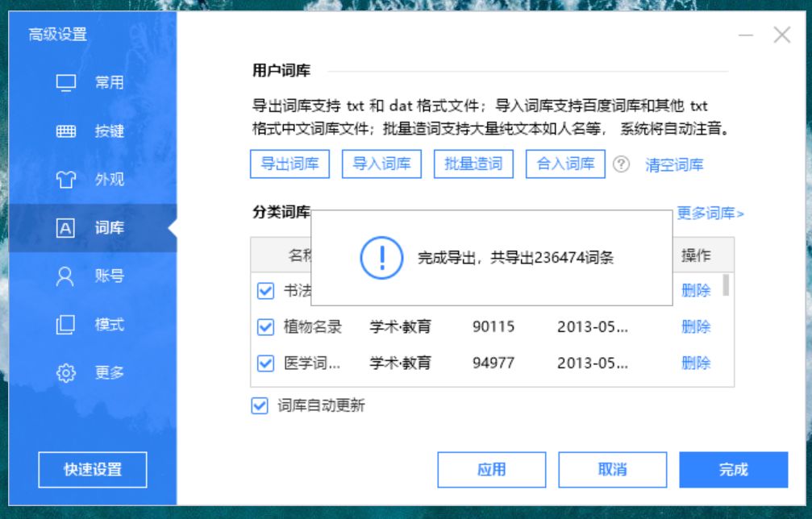
Task: Click 批量造词 batch word creation
Action: 473,164
